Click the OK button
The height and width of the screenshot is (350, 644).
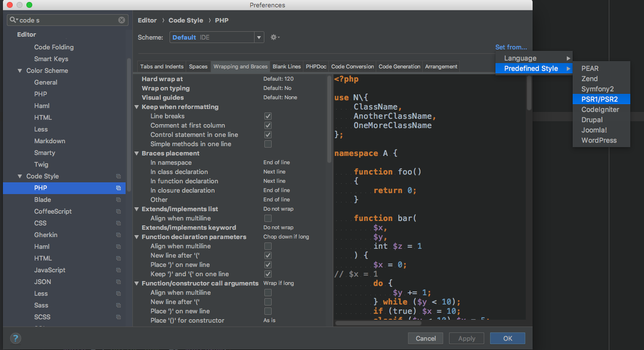coord(508,338)
